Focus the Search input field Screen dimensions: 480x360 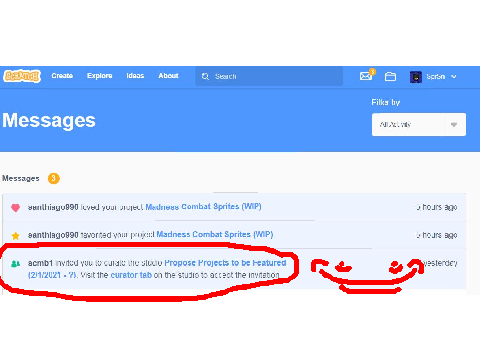tap(269, 76)
